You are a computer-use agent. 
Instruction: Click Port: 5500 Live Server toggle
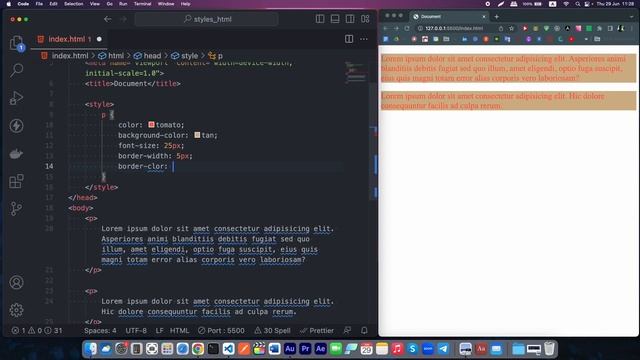point(221,330)
